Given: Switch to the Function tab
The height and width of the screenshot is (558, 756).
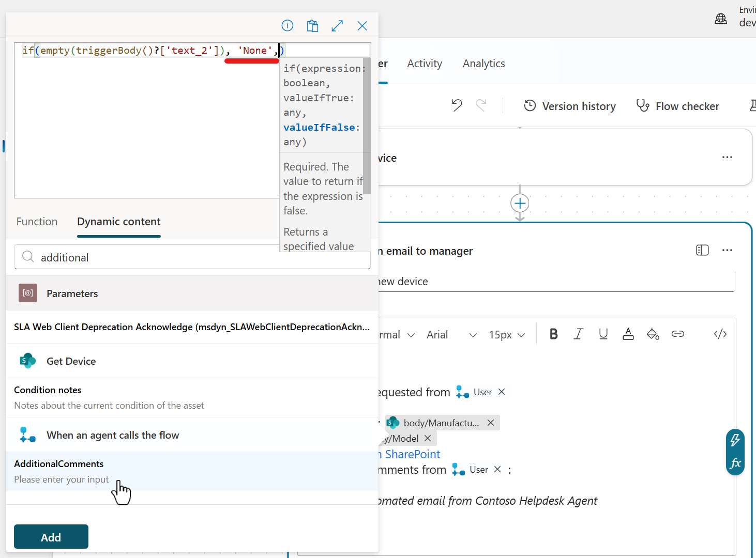Looking at the screenshot, I should (x=37, y=222).
